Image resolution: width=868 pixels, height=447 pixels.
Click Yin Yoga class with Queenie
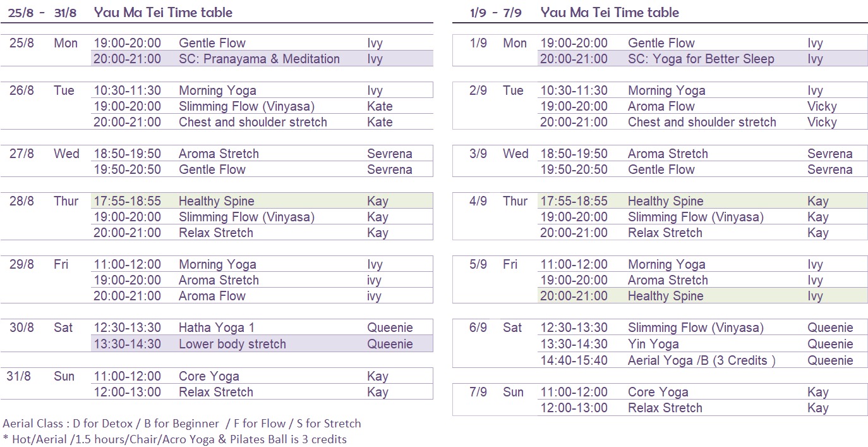pos(702,344)
